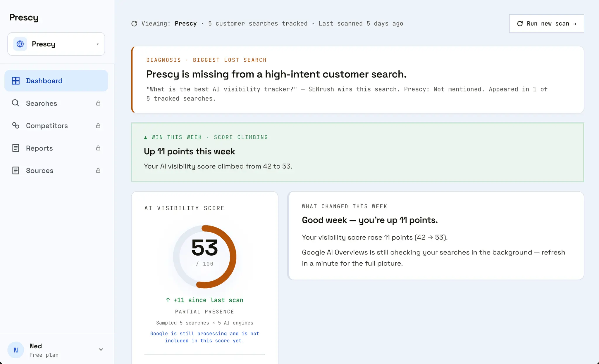Click 'Up 11 points this week' heading
Image resolution: width=599 pixels, height=364 pixels.
[x=189, y=151]
